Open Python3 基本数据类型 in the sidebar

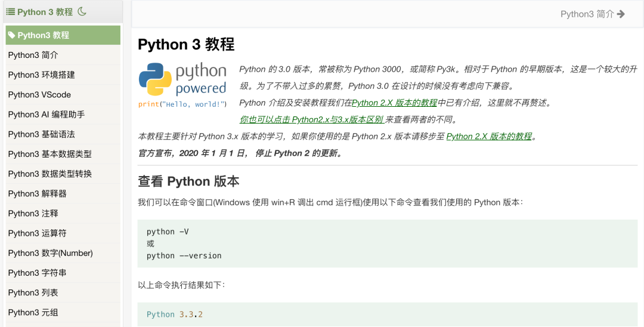[x=63, y=154]
